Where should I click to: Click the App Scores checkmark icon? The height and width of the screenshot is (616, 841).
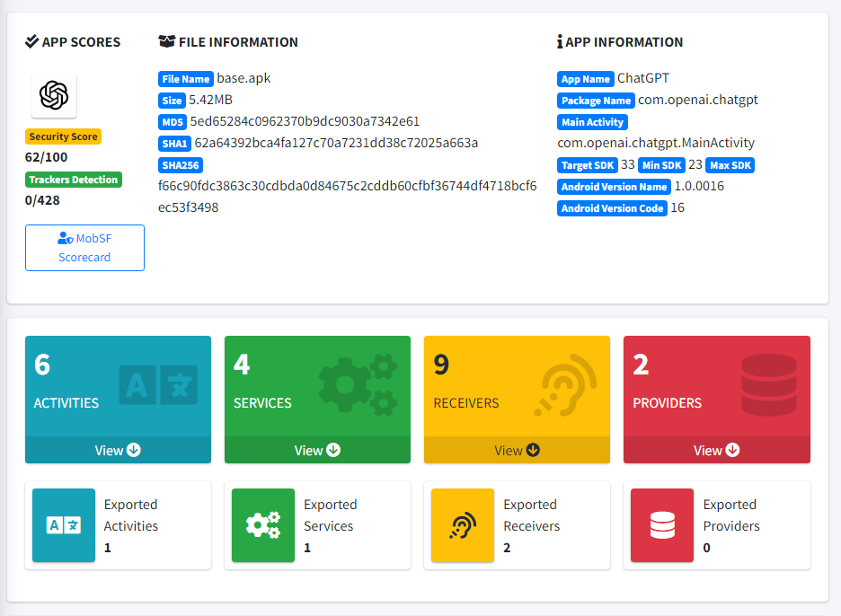[x=31, y=41]
